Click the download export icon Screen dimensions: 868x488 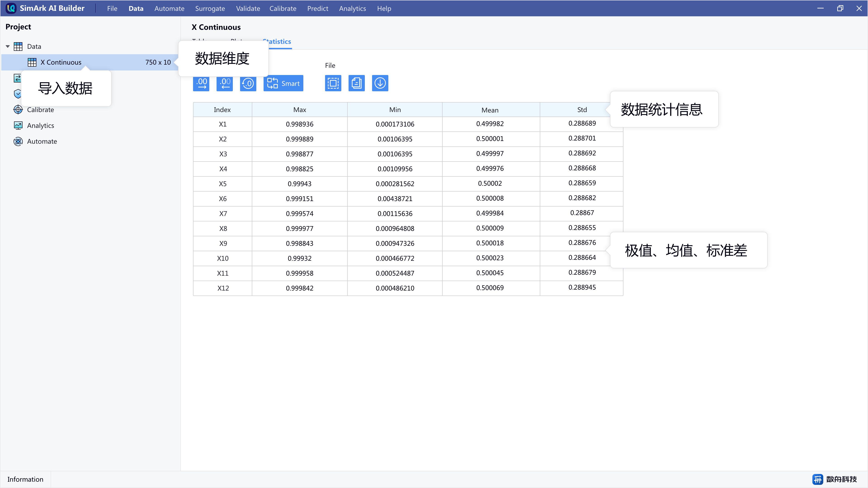(380, 83)
